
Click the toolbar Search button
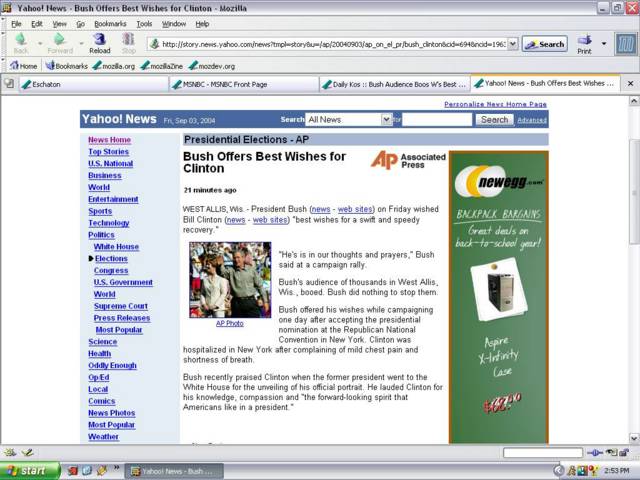545,44
